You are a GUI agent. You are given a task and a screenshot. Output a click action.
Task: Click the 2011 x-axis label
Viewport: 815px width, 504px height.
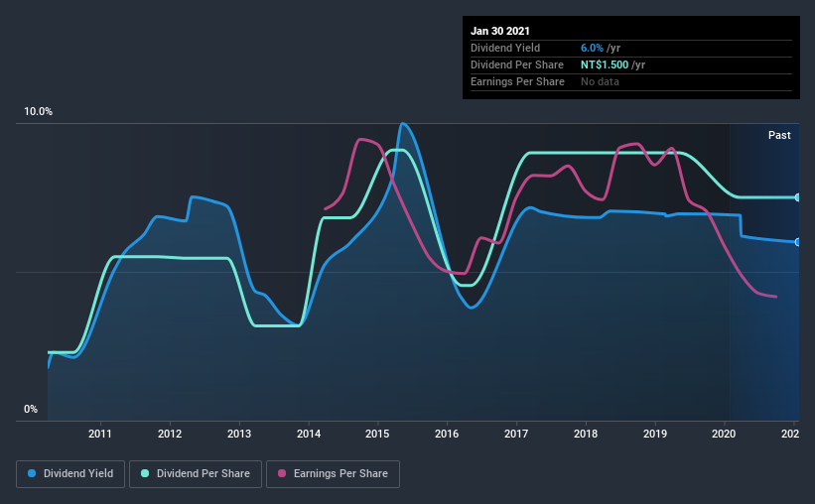[100, 434]
